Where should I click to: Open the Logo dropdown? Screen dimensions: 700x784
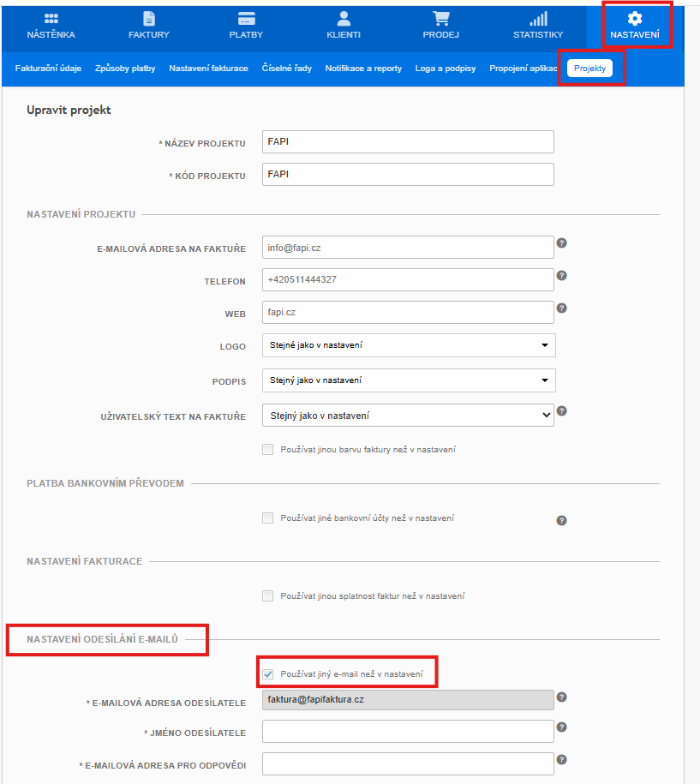[x=409, y=345]
